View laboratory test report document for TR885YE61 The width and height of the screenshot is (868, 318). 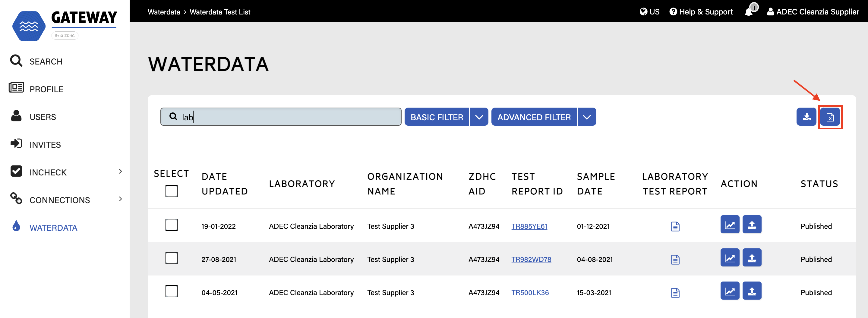675,226
